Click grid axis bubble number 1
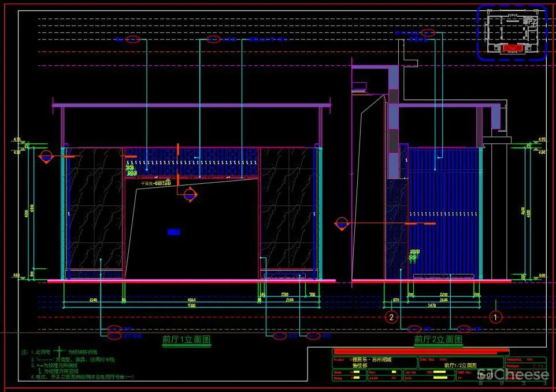 [495, 317]
